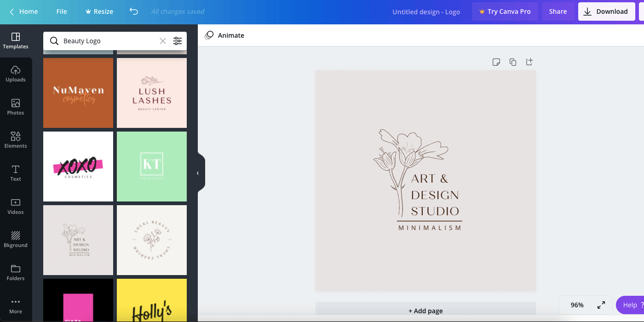644x322 pixels.
Task: Open the Folders panel
Action: coord(16,272)
